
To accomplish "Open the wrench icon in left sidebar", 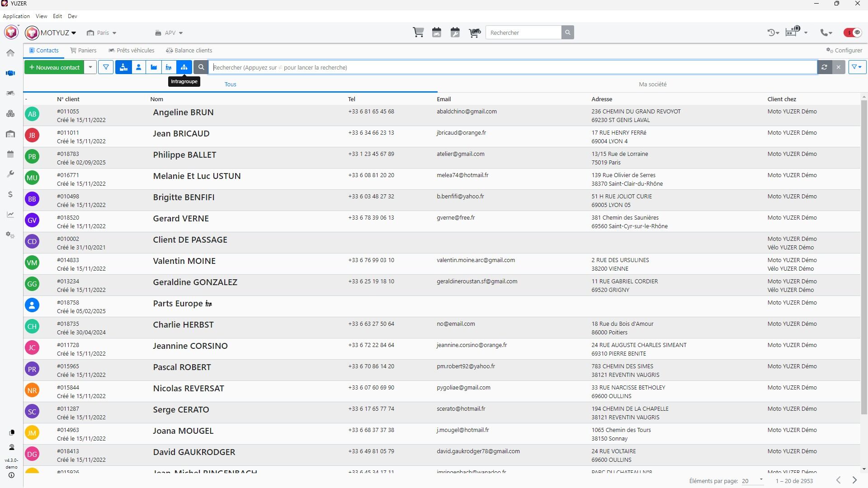I will coord(10,174).
